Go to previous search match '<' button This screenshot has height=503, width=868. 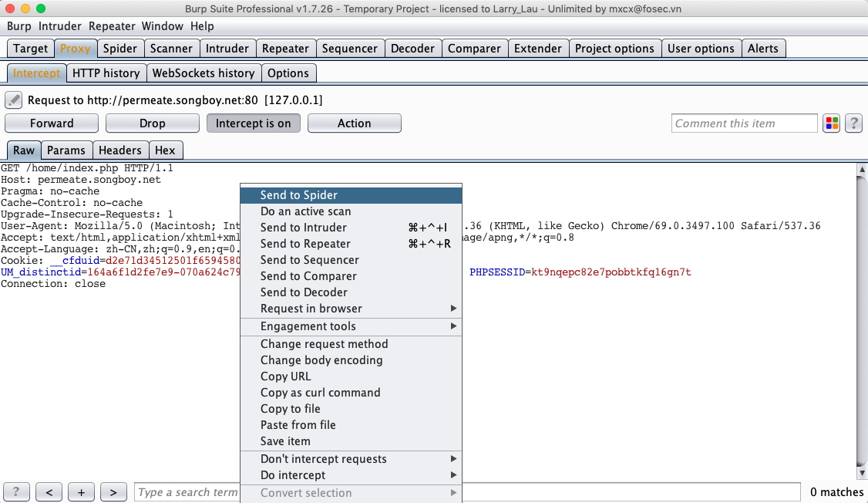[x=49, y=492]
